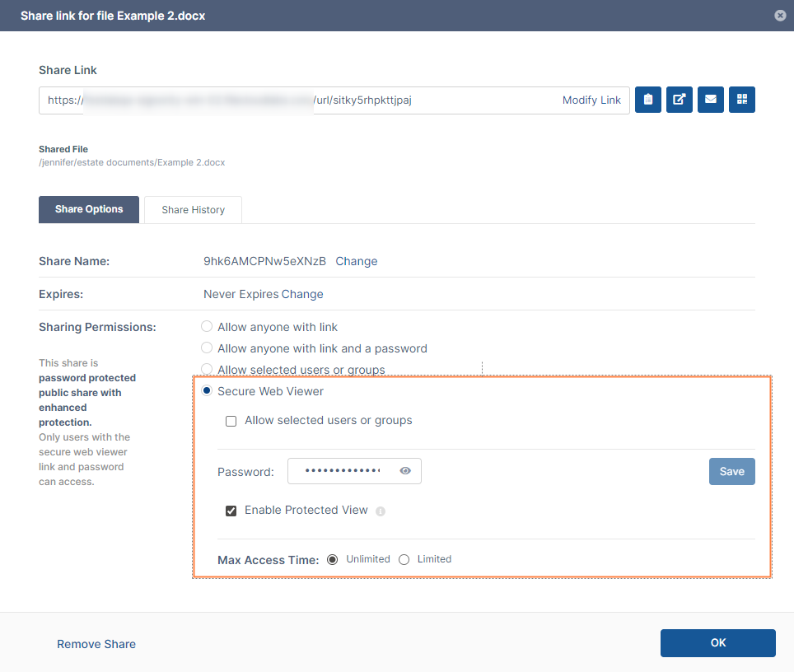Set Max Access Time to Unlimited
794x672 pixels.
(333, 559)
